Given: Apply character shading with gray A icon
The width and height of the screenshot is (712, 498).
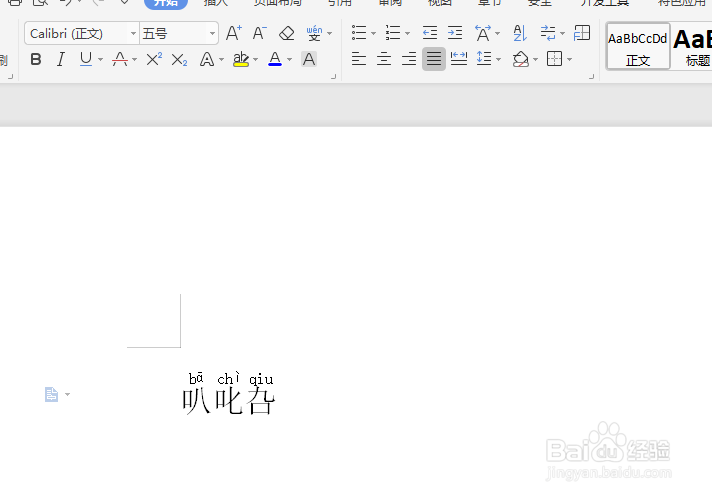Looking at the screenshot, I should click(309, 59).
